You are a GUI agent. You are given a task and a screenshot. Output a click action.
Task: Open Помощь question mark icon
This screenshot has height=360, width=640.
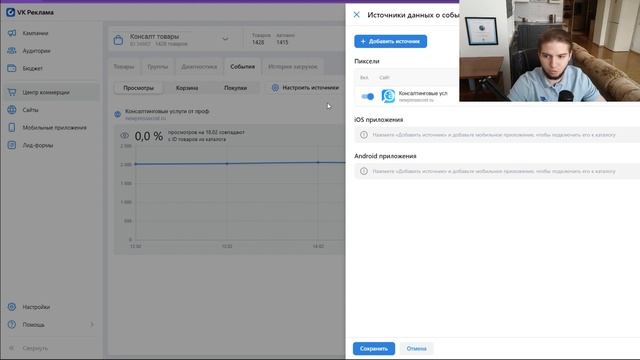click(x=12, y=324)
